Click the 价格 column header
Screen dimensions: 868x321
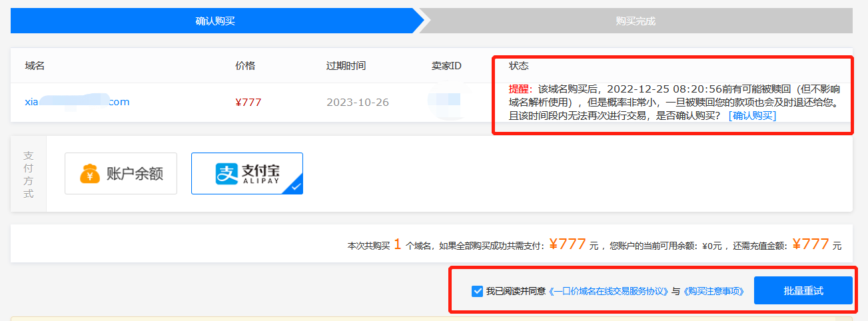click(245, 66)
